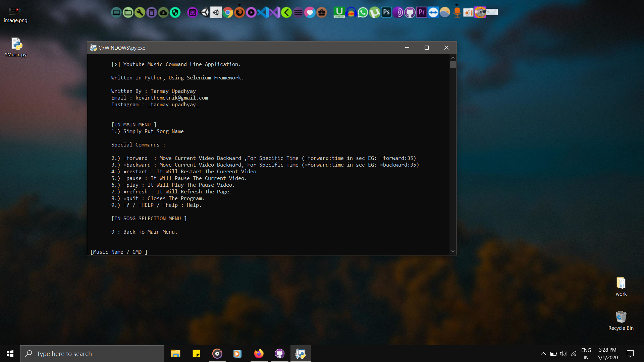
Task: Click the green wrench tools icon
Action: (x=140, y=13)
